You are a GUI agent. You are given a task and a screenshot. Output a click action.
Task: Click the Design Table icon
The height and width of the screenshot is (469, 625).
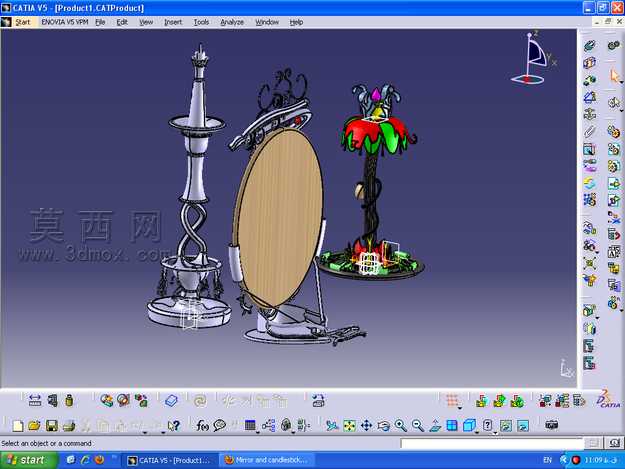pyautogui.click(x=250, y=425)
